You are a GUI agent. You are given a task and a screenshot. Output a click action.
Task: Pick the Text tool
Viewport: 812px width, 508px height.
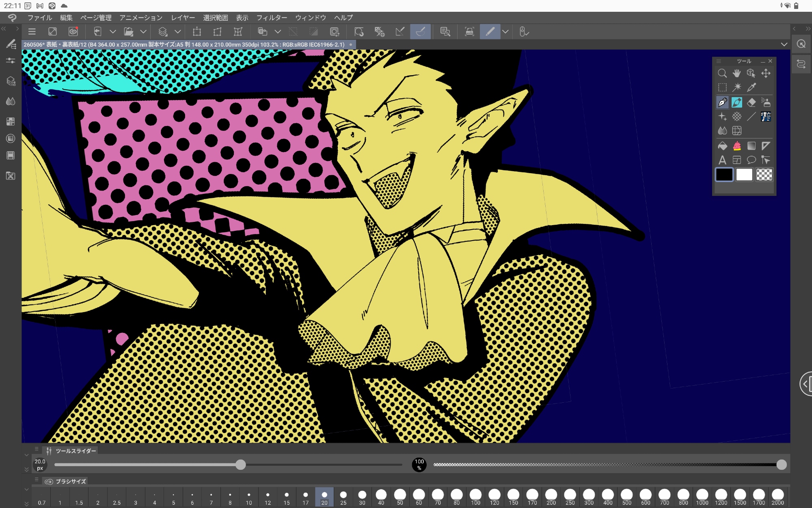(722, 160)
